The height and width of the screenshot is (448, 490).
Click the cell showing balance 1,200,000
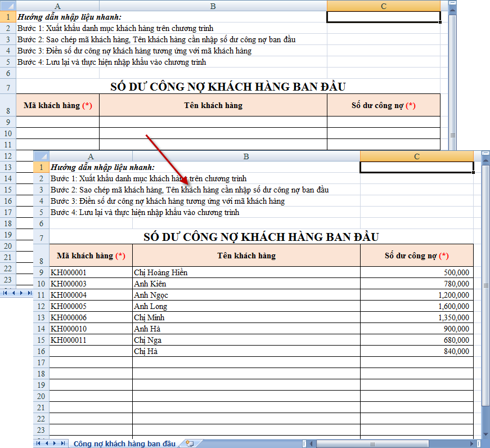[416, 295]
